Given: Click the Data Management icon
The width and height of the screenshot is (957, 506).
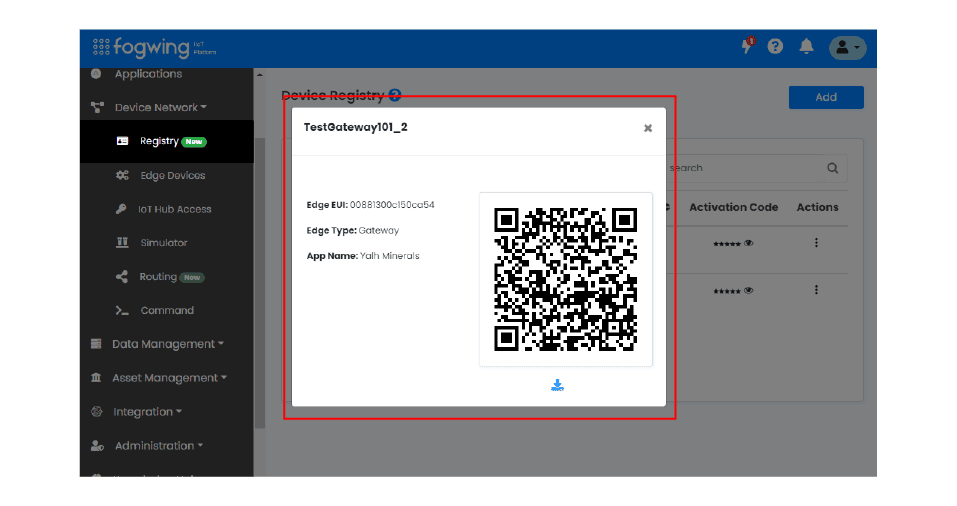Looking at the screenshot, I should pyautogui.click(x=96, y=344).
